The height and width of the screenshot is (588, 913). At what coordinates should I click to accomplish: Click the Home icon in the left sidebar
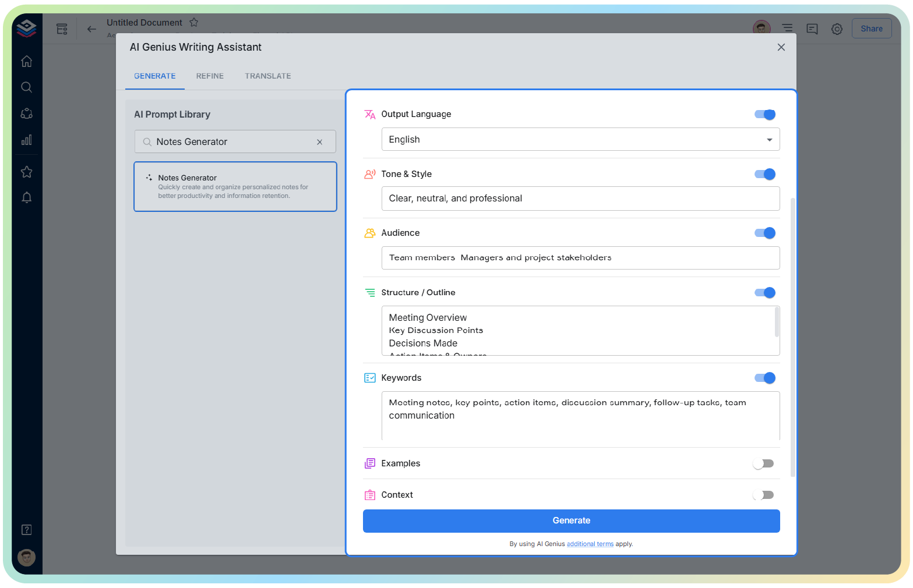[26, 61]
